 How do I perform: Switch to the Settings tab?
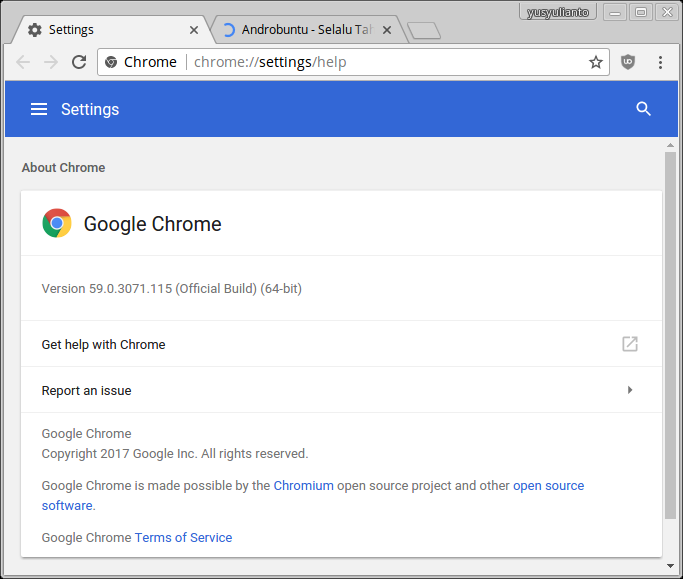109,30
